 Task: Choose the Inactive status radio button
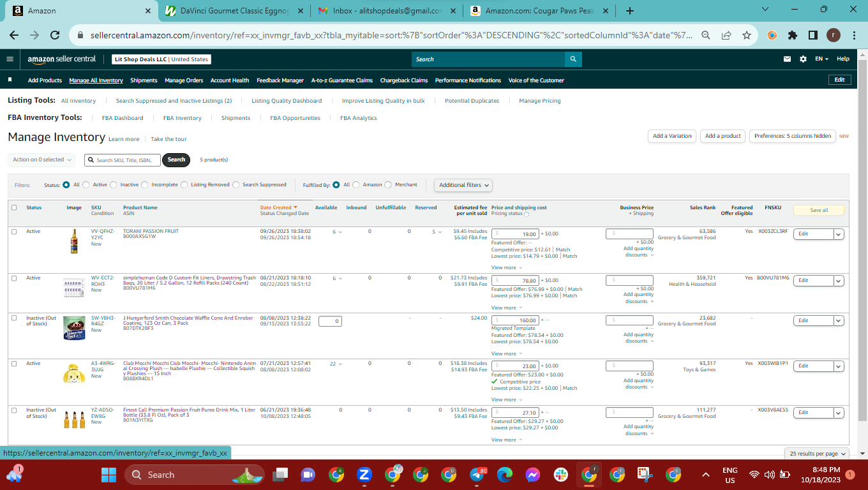tap(114, 185)
